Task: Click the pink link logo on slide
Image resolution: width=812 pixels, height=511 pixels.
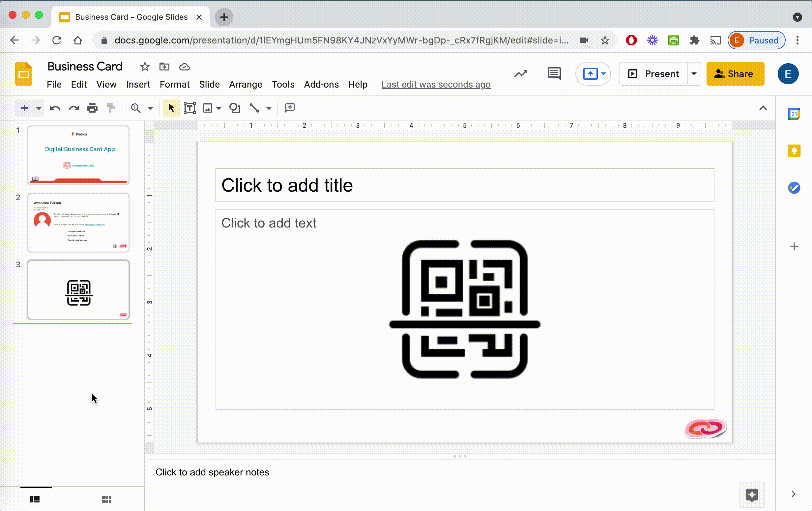Action: pyautogui.click(x=705, y=428)
